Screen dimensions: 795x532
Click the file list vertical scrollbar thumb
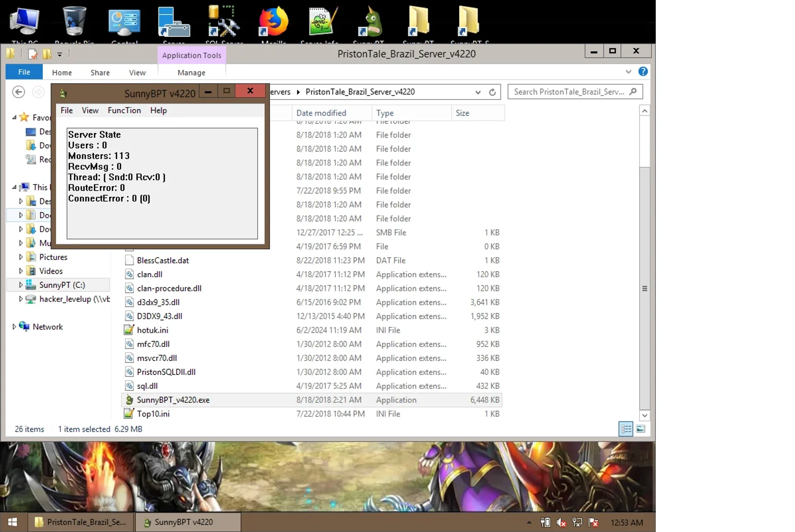click(x=645, y=288)
